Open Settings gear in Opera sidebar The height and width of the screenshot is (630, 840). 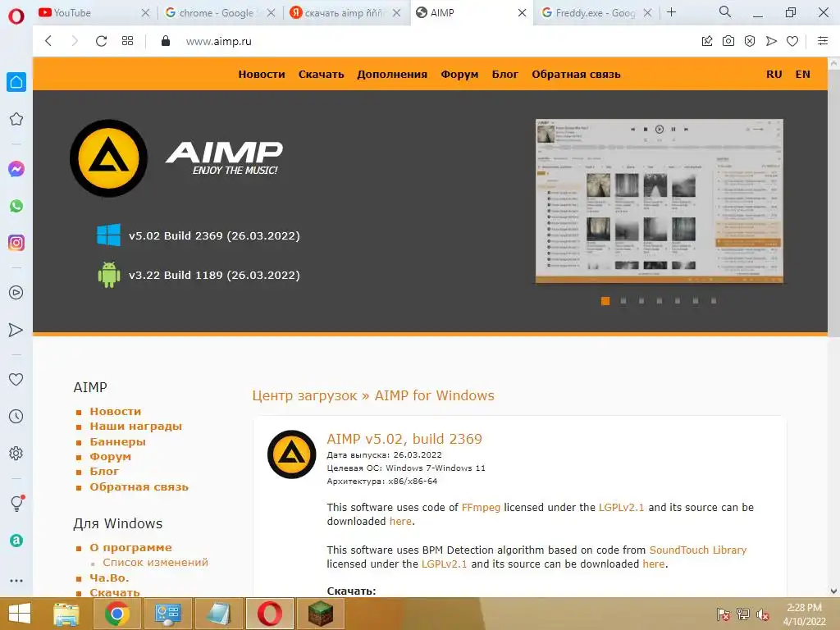tap(16, 453)
